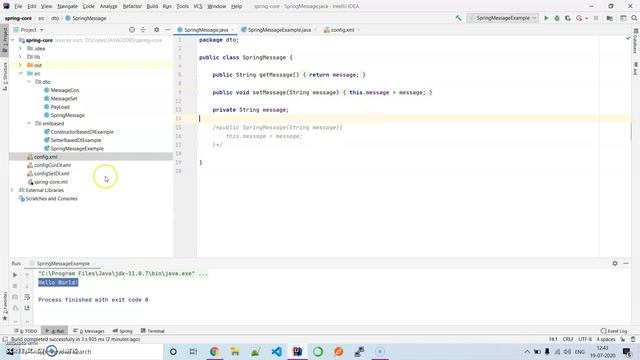Click the 4 spaces indent status item
The height and width of the screenshot is (360, 640).
pyautogui.click(x=606, y=339)
